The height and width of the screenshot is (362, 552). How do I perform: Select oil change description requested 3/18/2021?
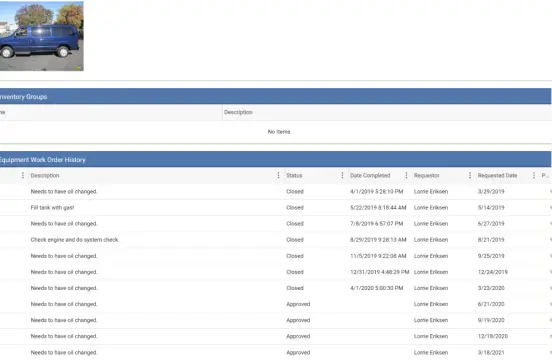(64, 352)
